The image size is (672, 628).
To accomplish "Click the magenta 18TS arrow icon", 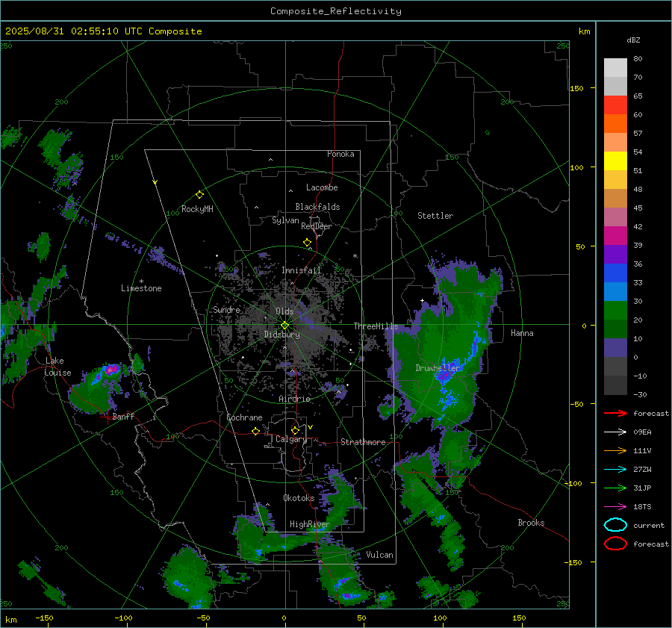I will click(x=615, y=507).
